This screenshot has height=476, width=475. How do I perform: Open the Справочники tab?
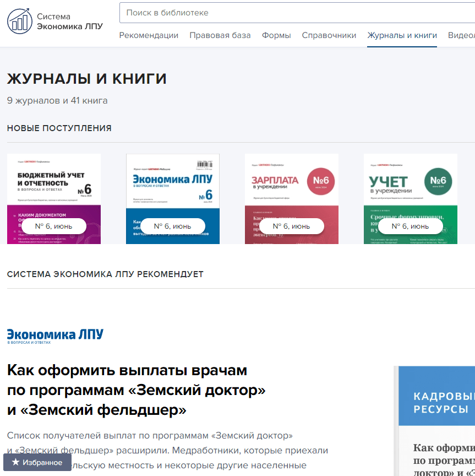[329, 35]
